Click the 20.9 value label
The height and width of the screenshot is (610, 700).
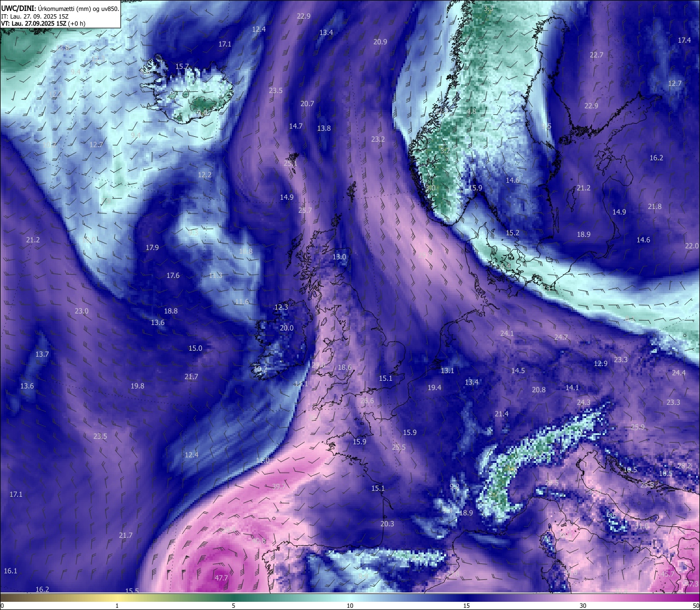[380, 42]
